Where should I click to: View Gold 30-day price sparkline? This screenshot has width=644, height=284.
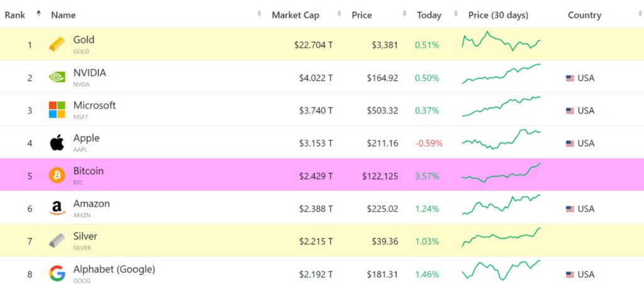(501, 41)
